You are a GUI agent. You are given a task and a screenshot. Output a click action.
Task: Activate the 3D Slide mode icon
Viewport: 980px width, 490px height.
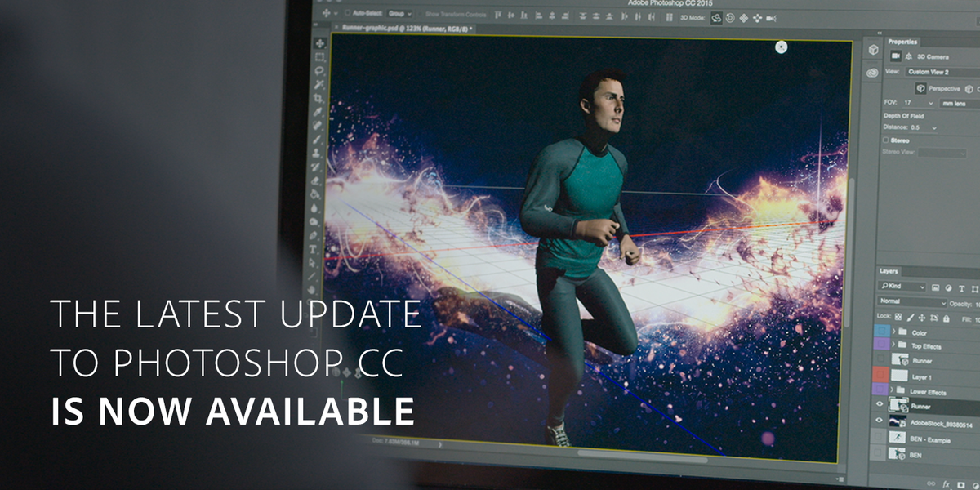click(757, 17)
